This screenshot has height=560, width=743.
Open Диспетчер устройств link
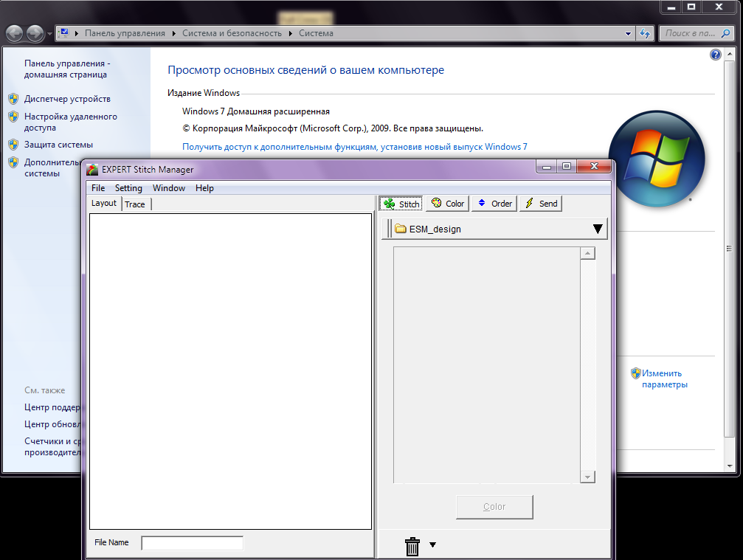pyautogui.click(x=67, y=99)
